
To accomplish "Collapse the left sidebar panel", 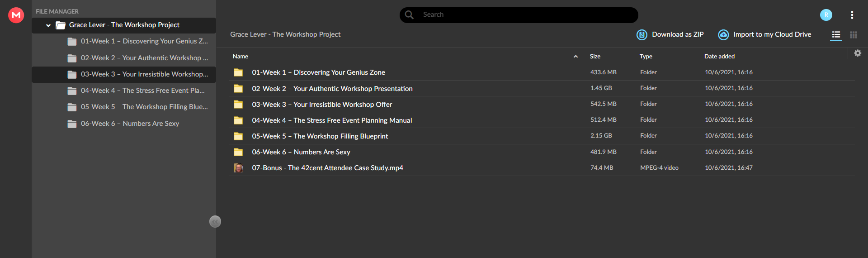I will click(x=215, y=221).
